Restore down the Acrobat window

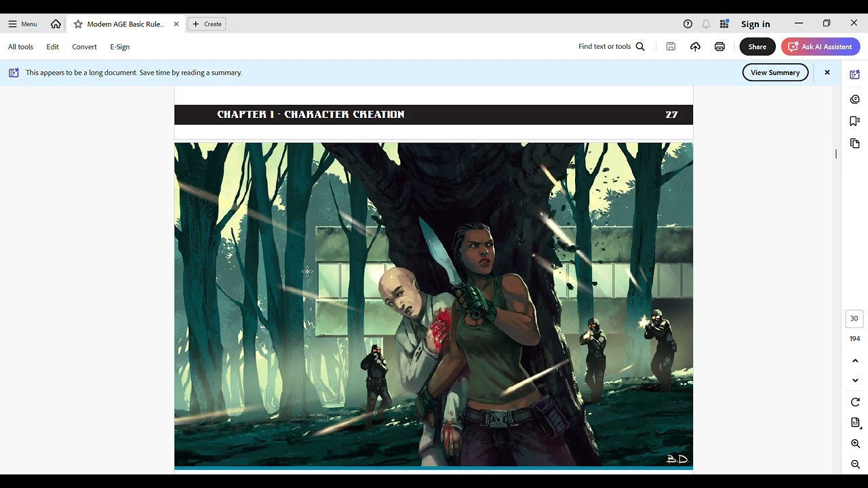click(x=827, y=23)
